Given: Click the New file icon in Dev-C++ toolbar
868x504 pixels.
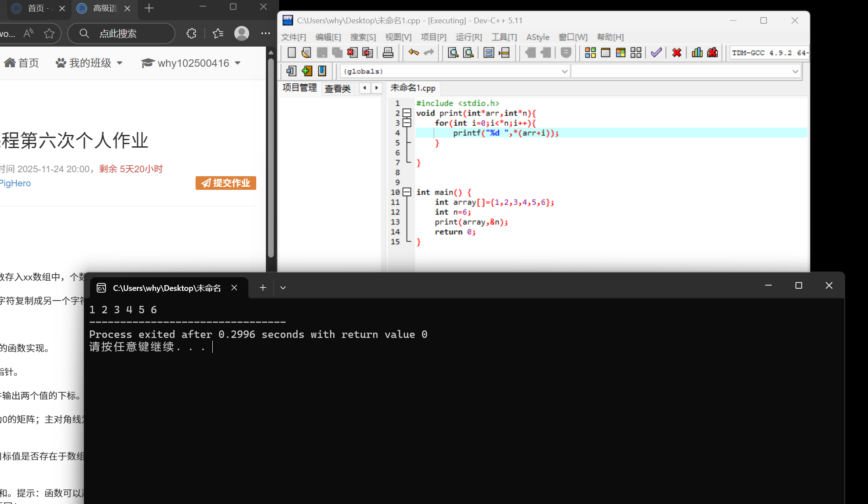Looking at the screenshot, I should (x=291, y=53).
